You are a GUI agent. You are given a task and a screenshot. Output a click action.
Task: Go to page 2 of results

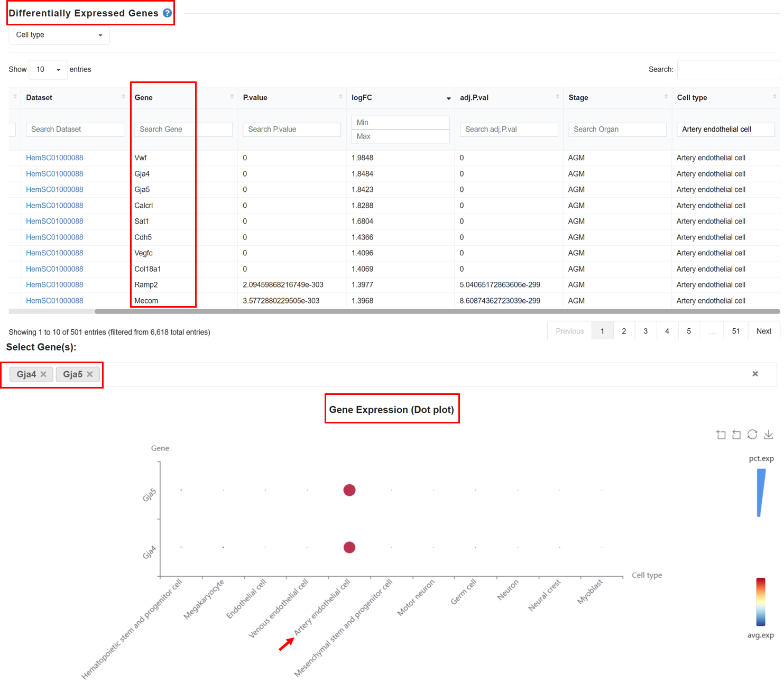click(624, 331)
